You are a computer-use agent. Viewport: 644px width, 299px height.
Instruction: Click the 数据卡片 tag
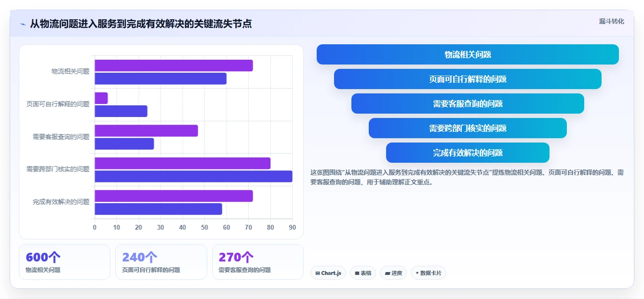[x=429, y=273]
